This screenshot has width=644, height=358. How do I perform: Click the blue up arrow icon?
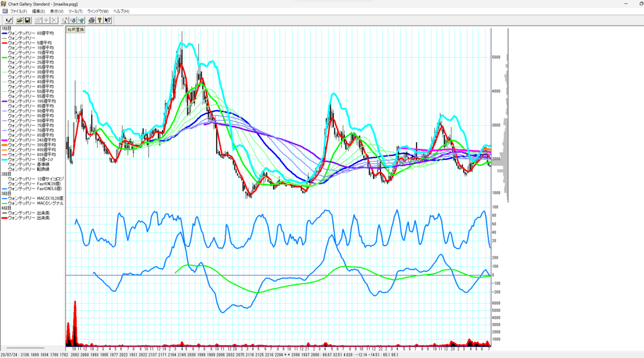81,20
